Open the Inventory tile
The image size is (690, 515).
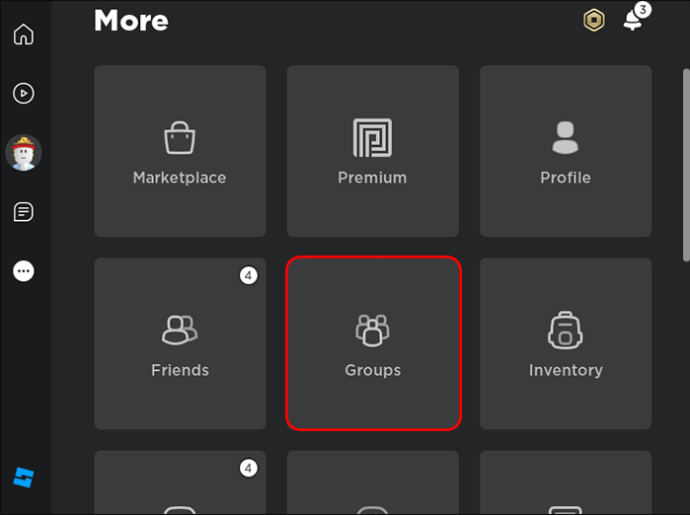click(565, 344)
